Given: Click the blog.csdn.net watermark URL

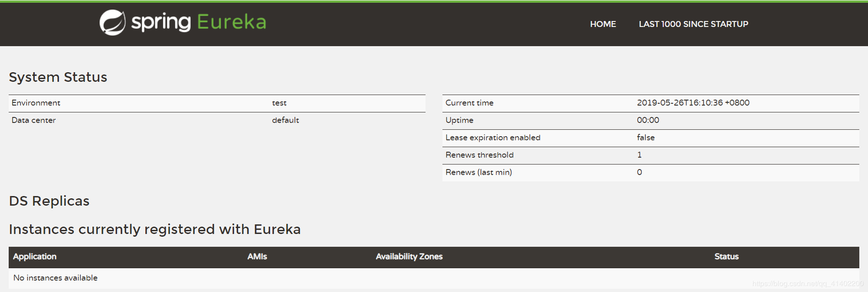Looking at the screenshot, I should pyautogui.click(x=808, y=284).
